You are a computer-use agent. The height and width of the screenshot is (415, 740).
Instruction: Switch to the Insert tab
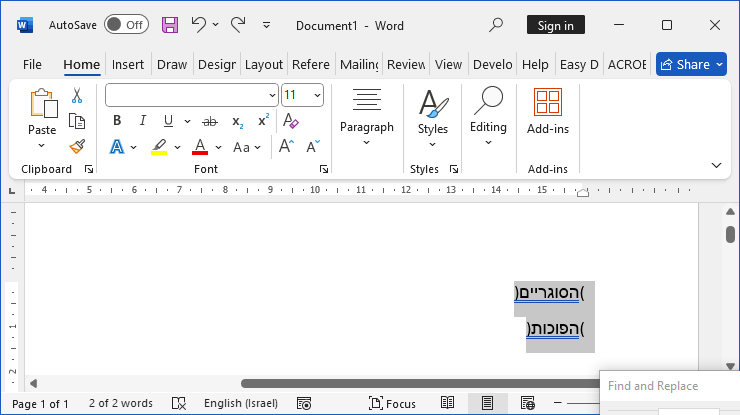pyautogui.click(x=128, y=64)
